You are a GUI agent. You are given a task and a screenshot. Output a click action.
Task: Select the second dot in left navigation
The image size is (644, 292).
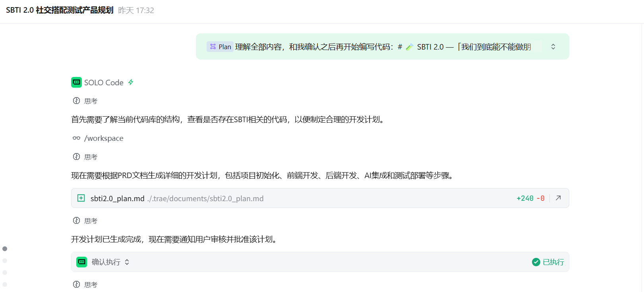5,261
